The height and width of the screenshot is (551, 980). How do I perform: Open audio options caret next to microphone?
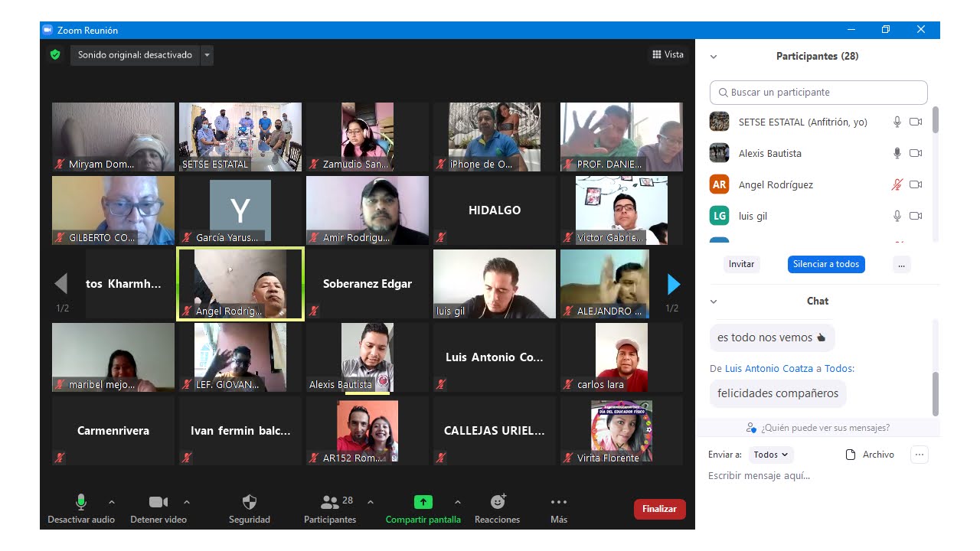click(112, 502)
